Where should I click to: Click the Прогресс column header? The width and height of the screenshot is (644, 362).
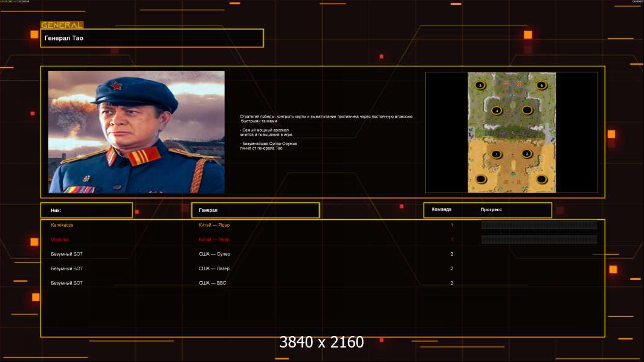[x=491, y=209]
